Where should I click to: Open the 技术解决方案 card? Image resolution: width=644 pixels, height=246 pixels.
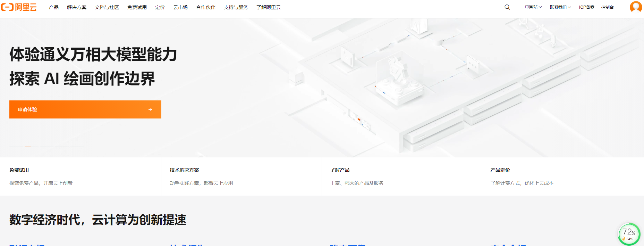241,177
